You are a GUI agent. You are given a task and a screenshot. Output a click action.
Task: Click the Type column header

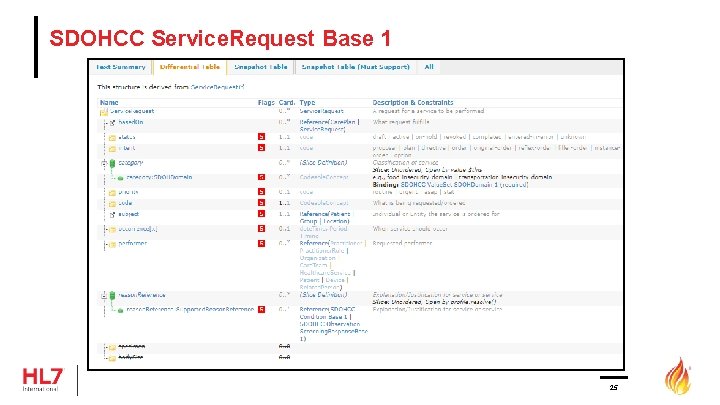(307, 102)
